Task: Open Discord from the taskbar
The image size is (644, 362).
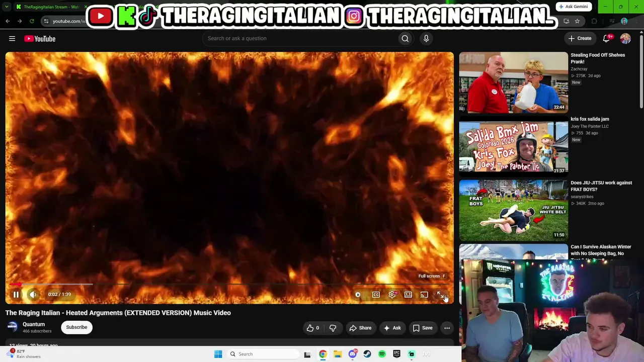Action: click(352, 354)
